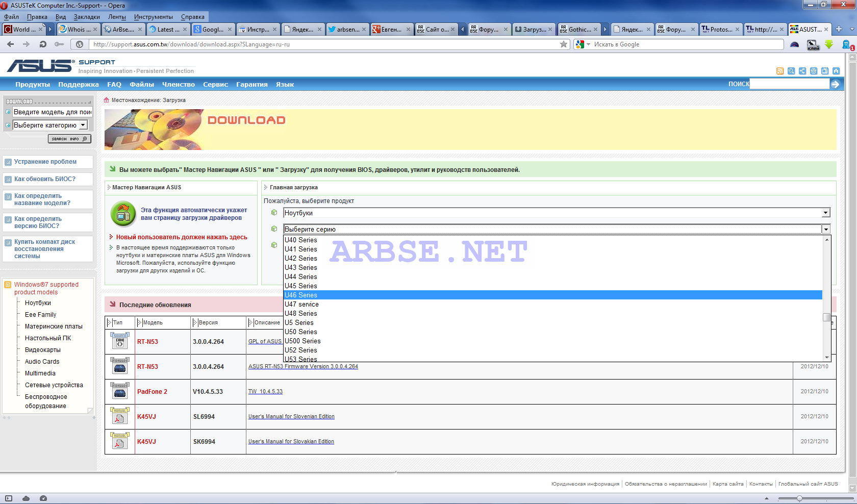Switch to the Latest tab
Screen dimensions: 857x504
[x=168, y=29]
